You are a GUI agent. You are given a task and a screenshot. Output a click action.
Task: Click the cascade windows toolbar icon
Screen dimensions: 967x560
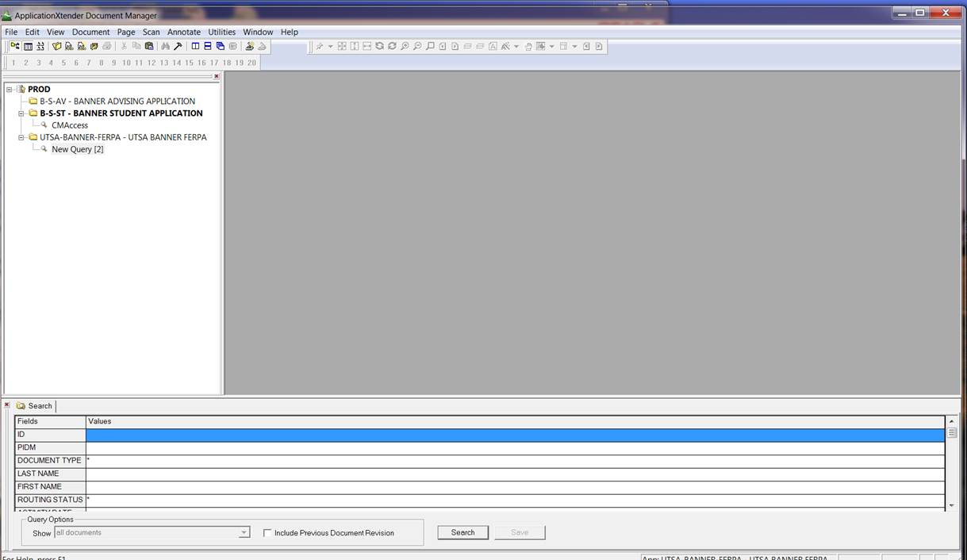pos(220,47)
